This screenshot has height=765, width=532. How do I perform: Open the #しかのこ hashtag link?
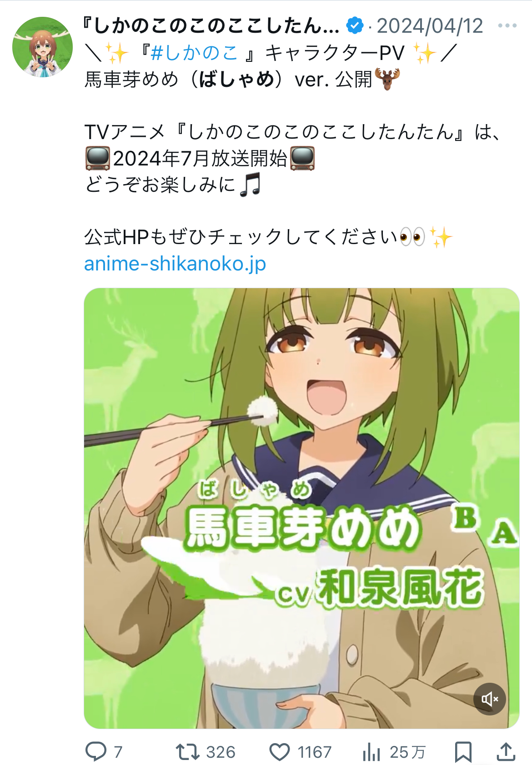tap(194, 53)
